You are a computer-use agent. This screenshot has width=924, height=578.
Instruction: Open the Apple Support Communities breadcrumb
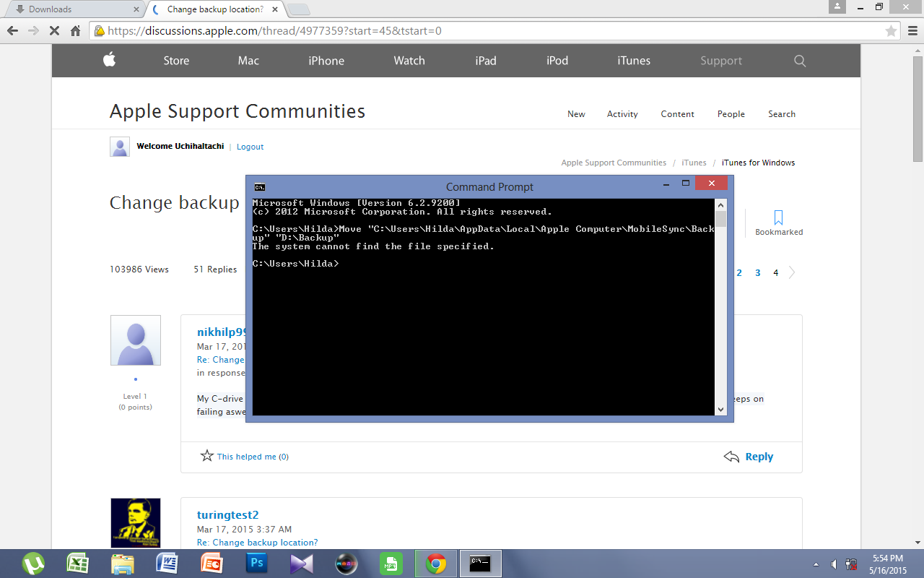click(x=614, y=163)
